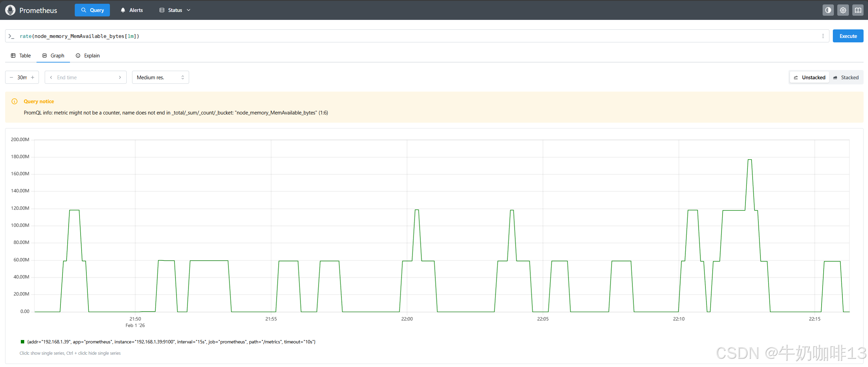Open the query options three-dot menu

823,36
